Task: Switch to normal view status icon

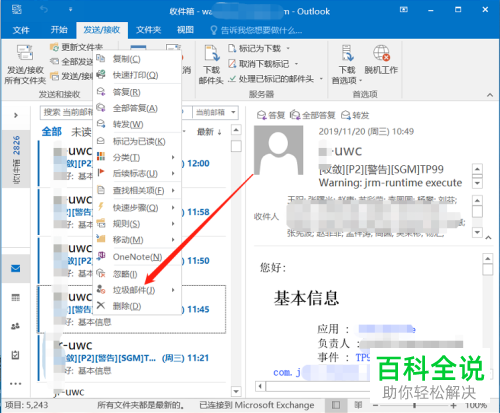Action: click(336, 405)
